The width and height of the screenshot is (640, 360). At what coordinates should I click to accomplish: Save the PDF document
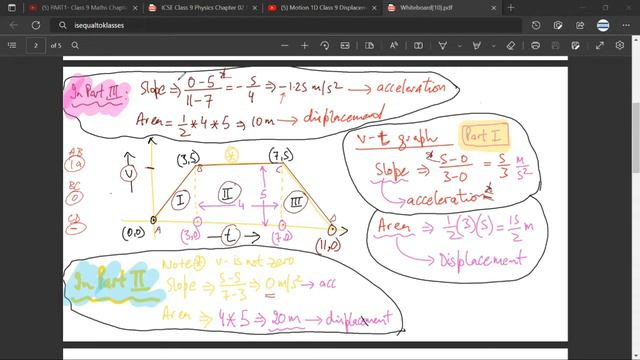click(x=556, y=45)
